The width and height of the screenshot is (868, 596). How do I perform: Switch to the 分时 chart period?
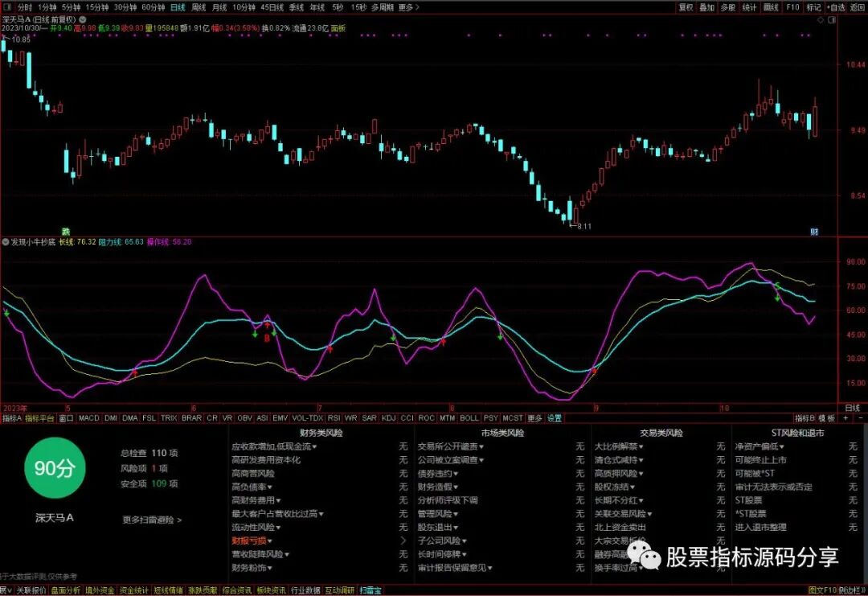point(24,7)
